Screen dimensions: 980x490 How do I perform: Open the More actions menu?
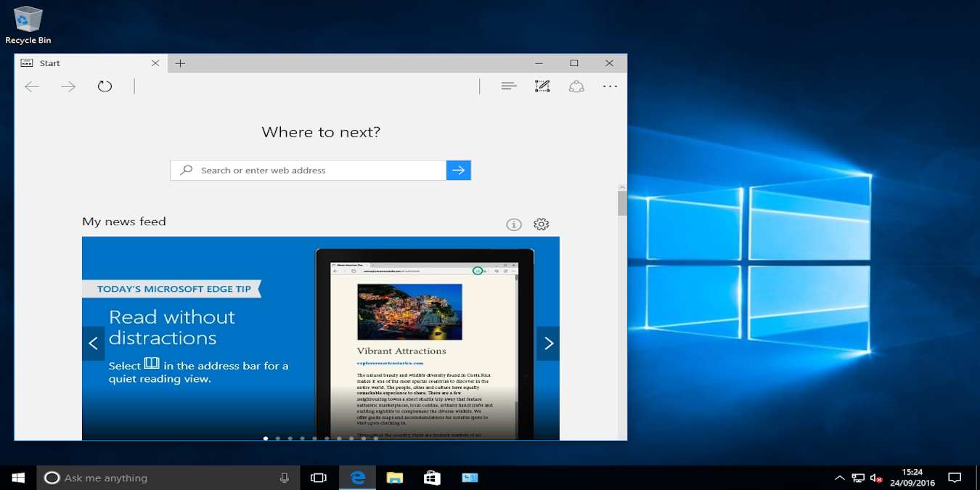[x=610, y=86]
